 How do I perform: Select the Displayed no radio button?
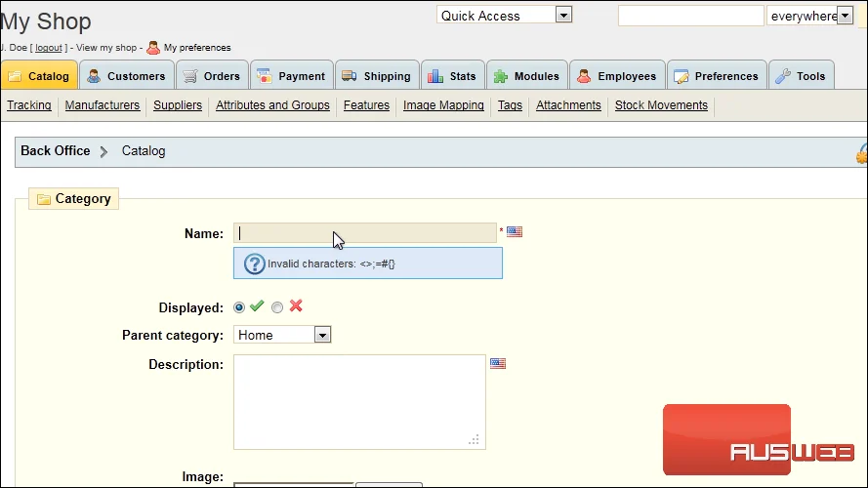click(277, 307)
